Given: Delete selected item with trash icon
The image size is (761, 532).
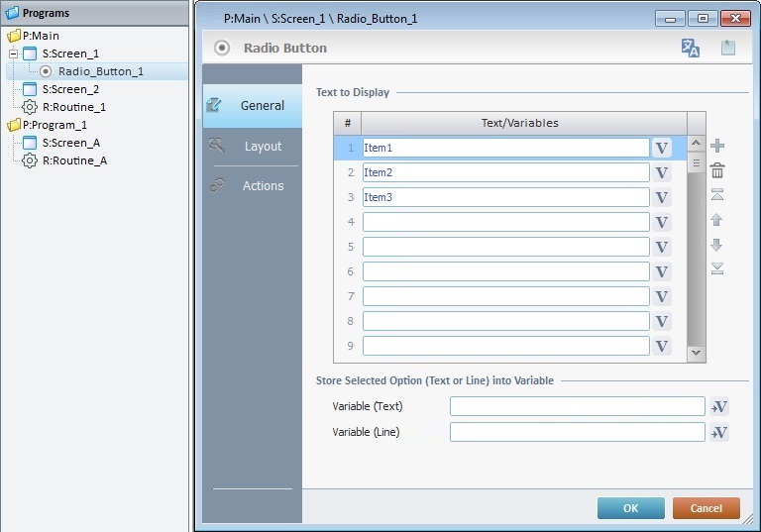Looking at the screenshot, I should [717, 170].
